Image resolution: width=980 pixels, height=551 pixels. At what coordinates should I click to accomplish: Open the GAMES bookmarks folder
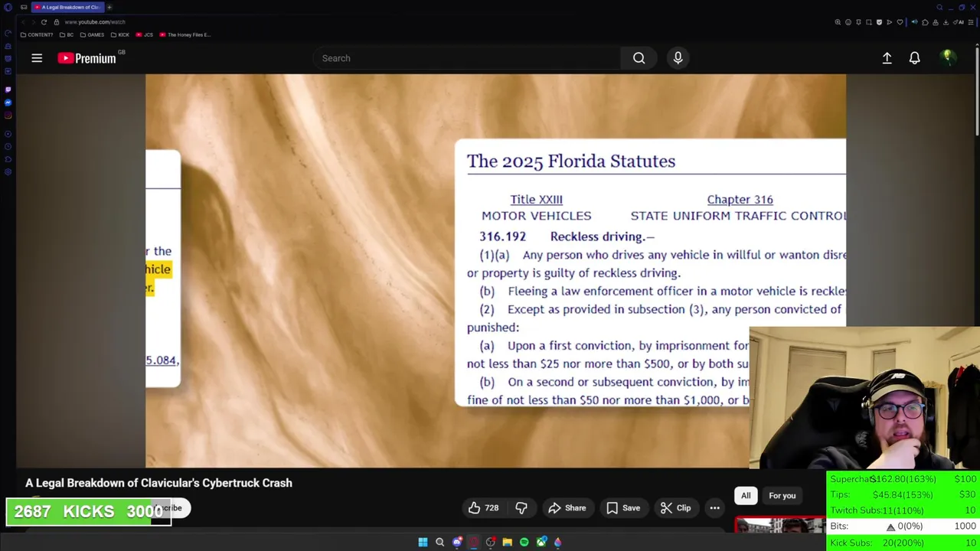pos(92,34)
